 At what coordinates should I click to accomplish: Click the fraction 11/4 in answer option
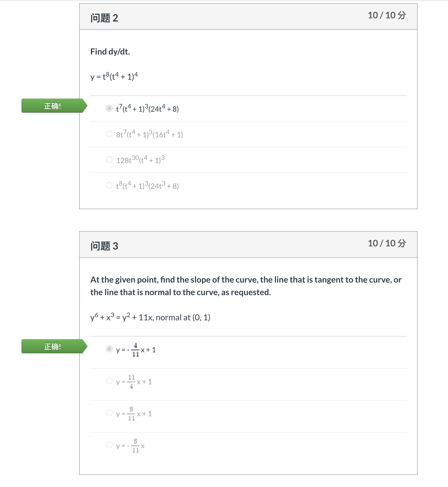(x=131, y=381)
